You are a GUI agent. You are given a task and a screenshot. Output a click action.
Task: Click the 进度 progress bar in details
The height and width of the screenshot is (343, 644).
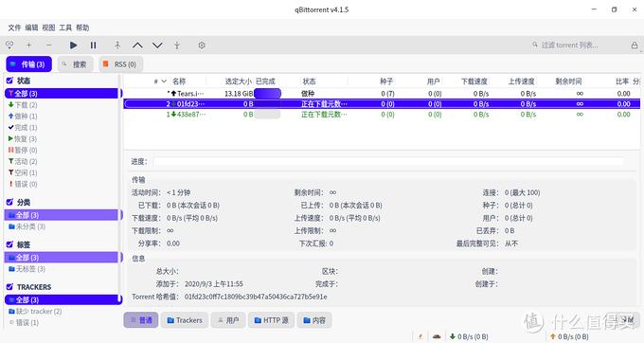tap(388, 161)
